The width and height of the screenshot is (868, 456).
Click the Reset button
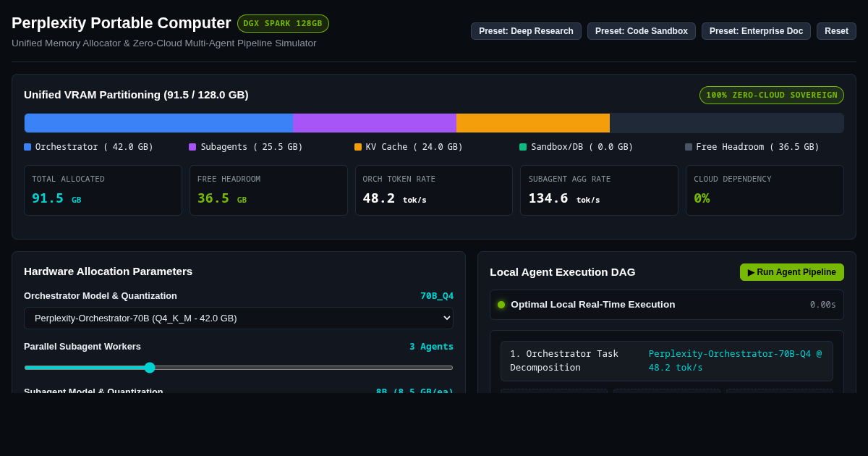[x=836, y=31]
